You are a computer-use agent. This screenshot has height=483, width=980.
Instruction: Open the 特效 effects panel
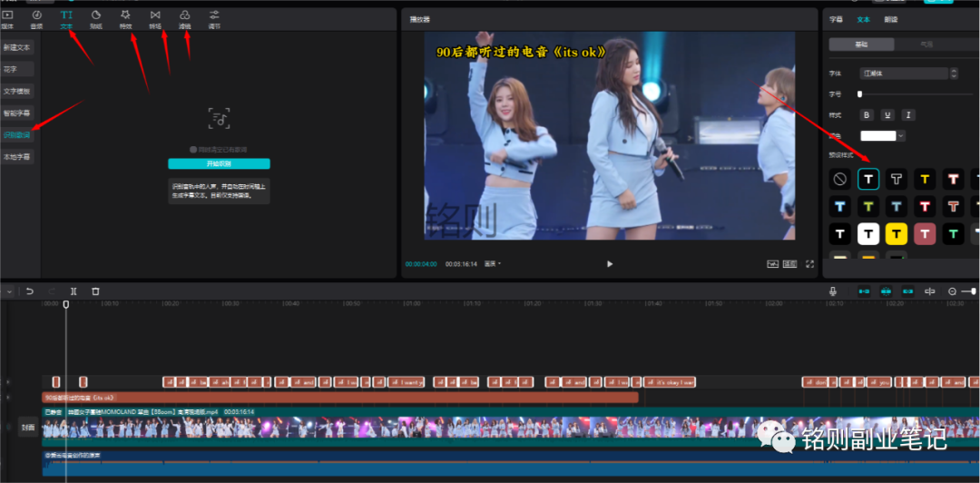point(125,19)
